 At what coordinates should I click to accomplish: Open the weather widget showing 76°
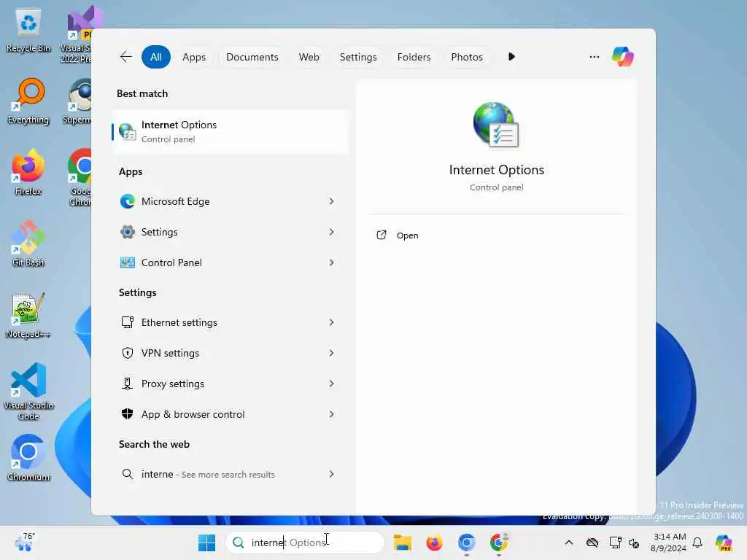click(x=25, y=542)
